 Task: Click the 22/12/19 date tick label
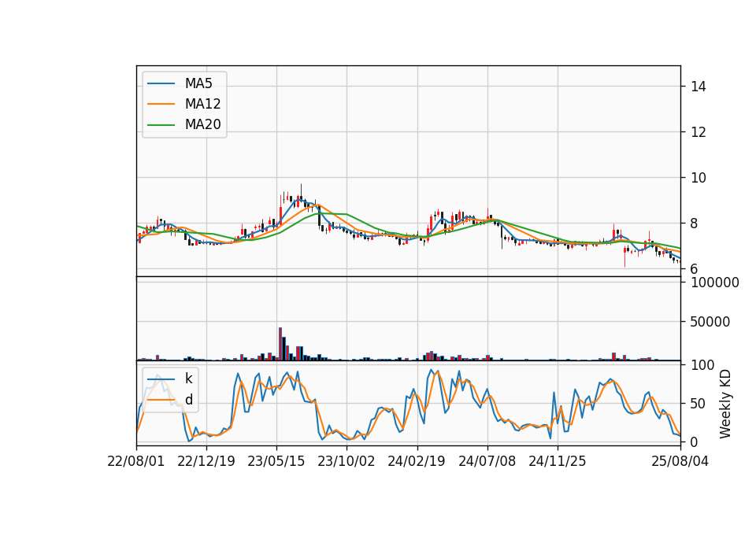206,461
